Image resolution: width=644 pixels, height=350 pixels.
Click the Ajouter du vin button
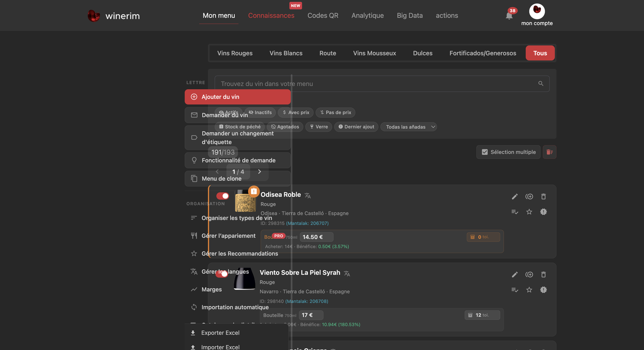pos(238,97)
